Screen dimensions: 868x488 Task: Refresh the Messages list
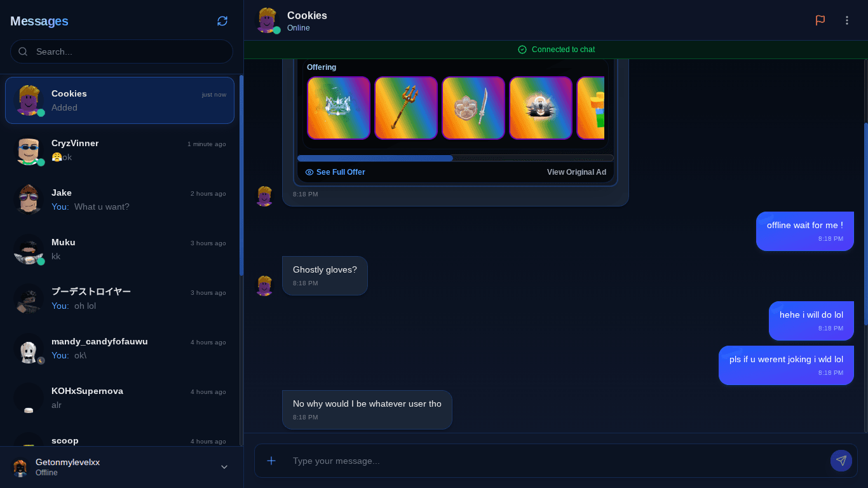(222, 21)
